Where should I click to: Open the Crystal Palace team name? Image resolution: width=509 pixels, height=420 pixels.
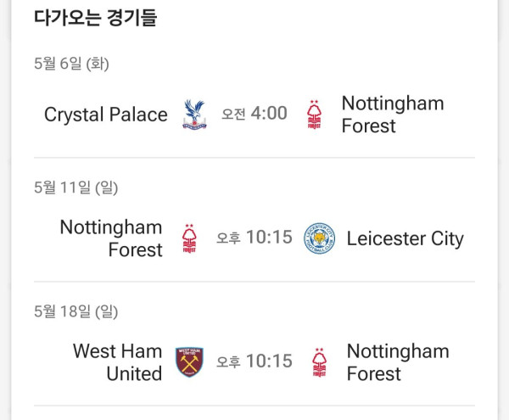(x=106, y=115)
